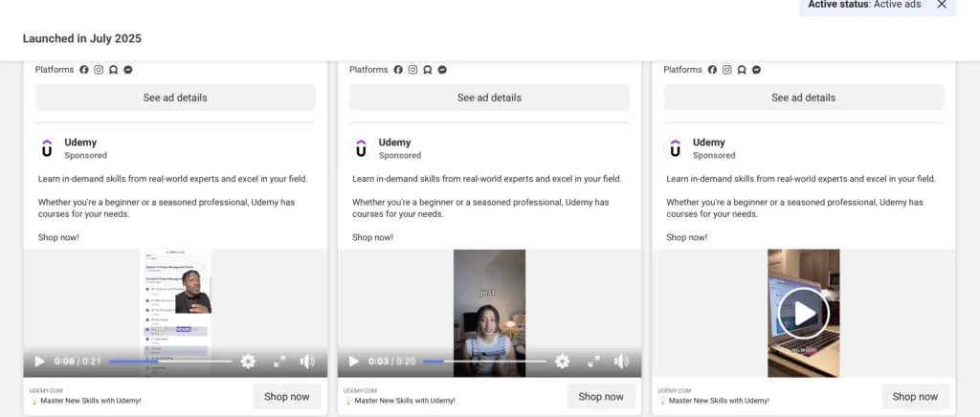Click Sponsored label on the 0:20 video ad
This screenshot has height=417, width=980.
coord(400,156)
